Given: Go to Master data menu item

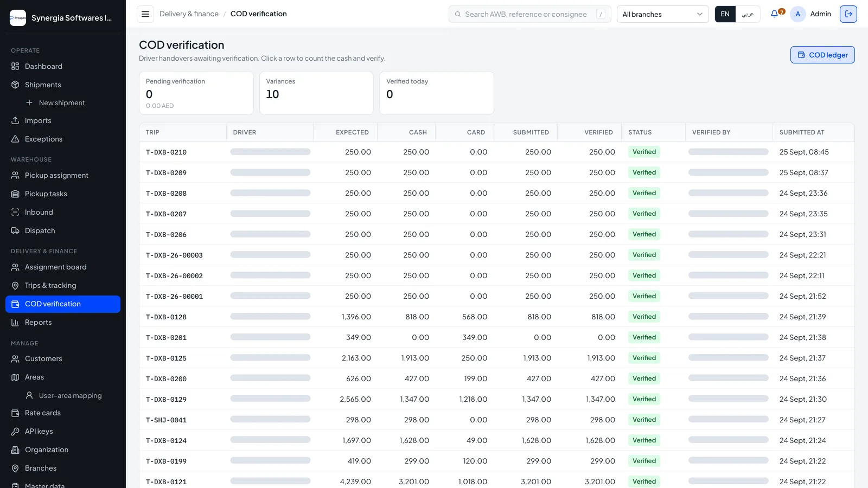Looking at the screenshot, I should click(x=63, y=484).
